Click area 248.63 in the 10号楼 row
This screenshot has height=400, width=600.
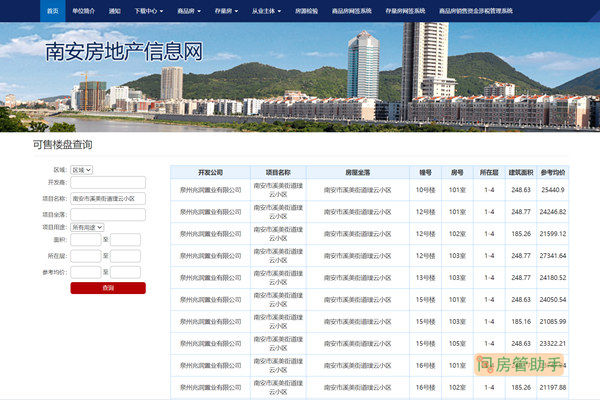tap(521, 190)
